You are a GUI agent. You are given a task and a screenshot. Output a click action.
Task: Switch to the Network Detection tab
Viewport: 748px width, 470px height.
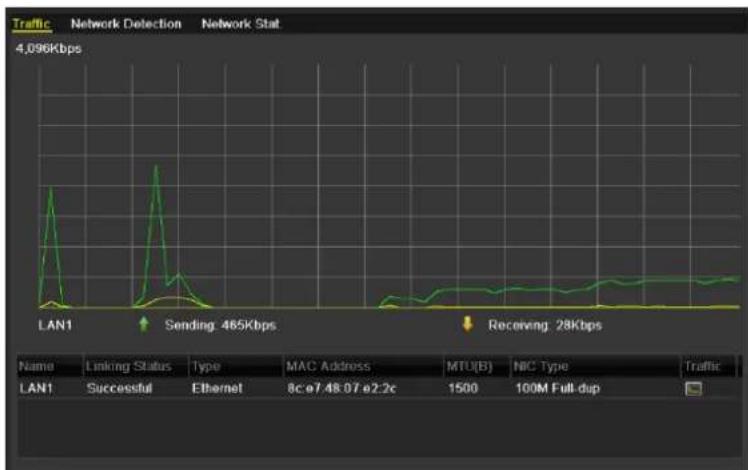click(126, 24)
